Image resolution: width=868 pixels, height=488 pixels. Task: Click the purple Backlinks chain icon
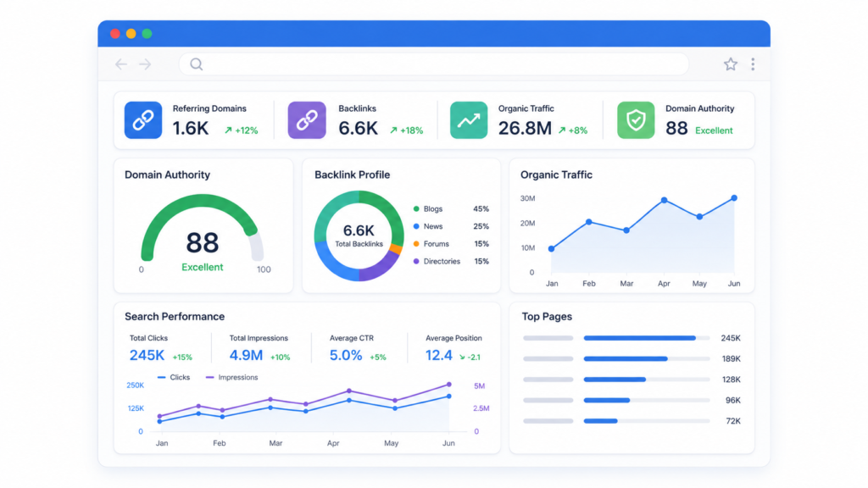click(x=307, y=120)
